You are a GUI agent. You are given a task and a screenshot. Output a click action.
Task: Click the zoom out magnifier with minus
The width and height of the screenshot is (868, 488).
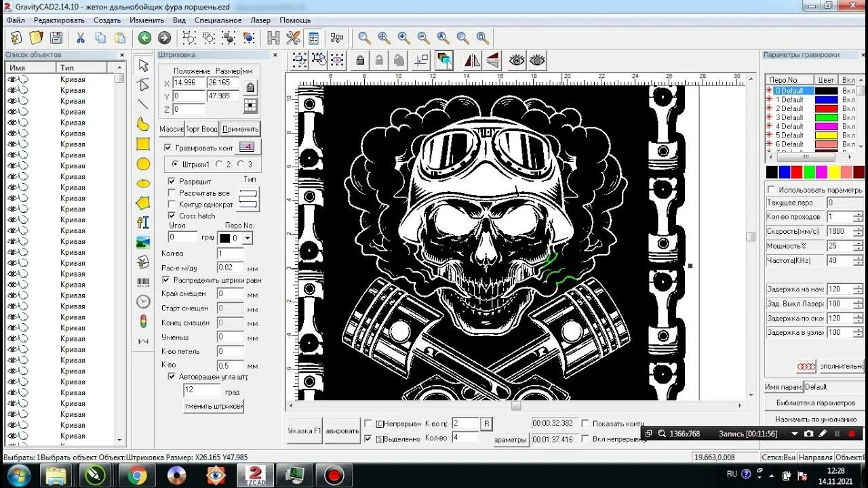pos(423,38)
